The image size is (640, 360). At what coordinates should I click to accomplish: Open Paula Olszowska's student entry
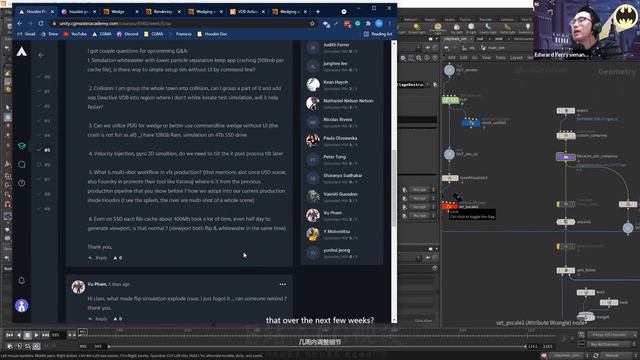(x=342, y=140)
